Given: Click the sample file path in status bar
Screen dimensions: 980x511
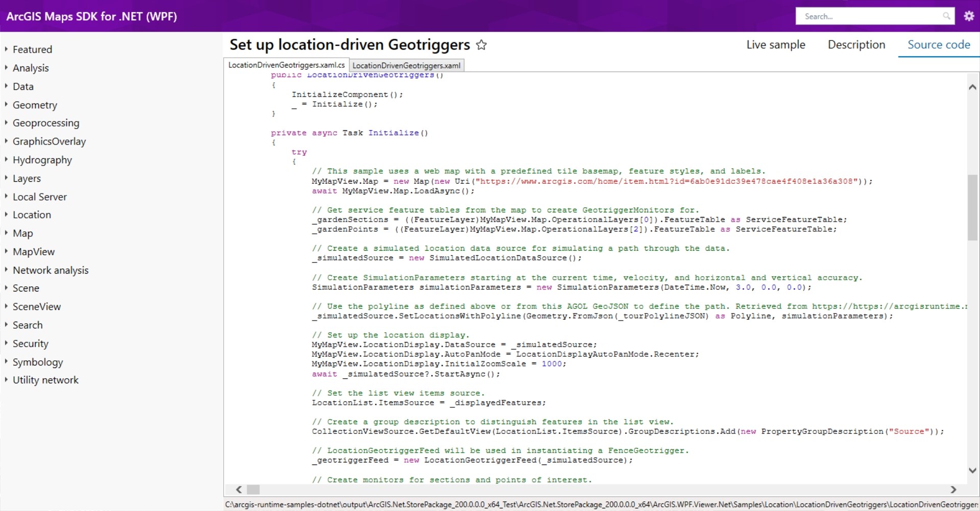Looking at the screenshot, I should point(601,504).
